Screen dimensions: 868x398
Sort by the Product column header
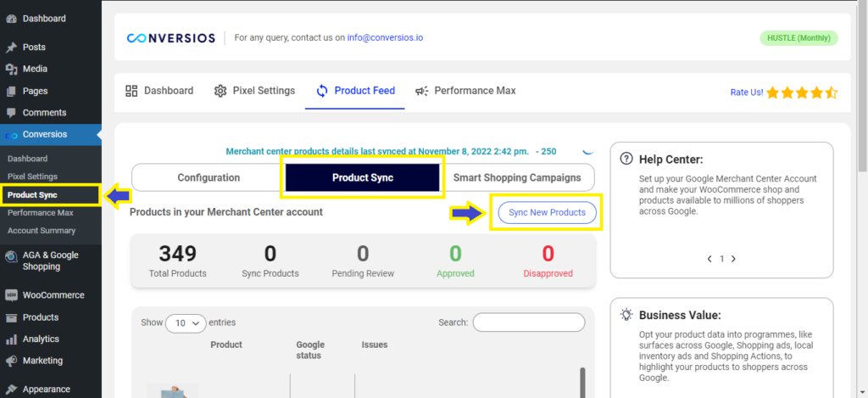[225, 345]
